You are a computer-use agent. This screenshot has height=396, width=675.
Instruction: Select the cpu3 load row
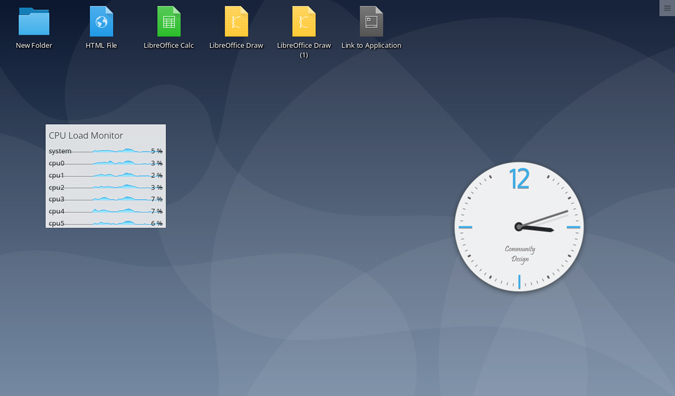point(105,199)
